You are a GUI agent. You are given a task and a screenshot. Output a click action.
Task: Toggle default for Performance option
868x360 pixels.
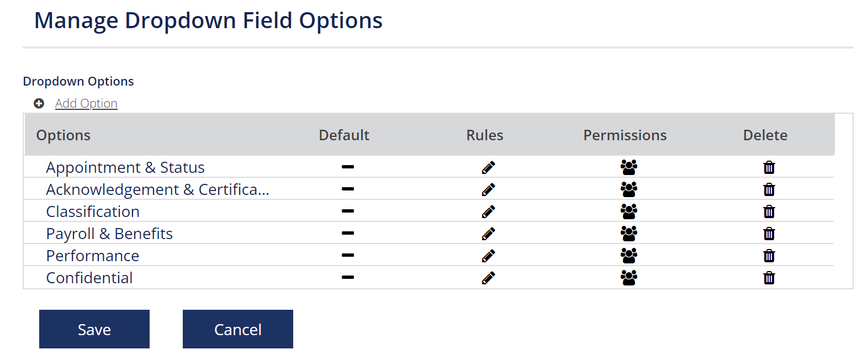[347, 255]
